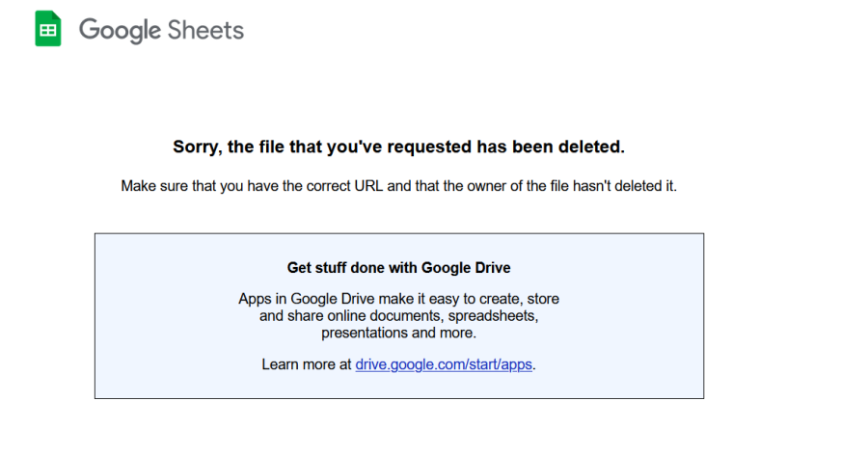868x455 pixels.
Task: Click the word "Sheets" in the logo
Action: pos(205,30)
